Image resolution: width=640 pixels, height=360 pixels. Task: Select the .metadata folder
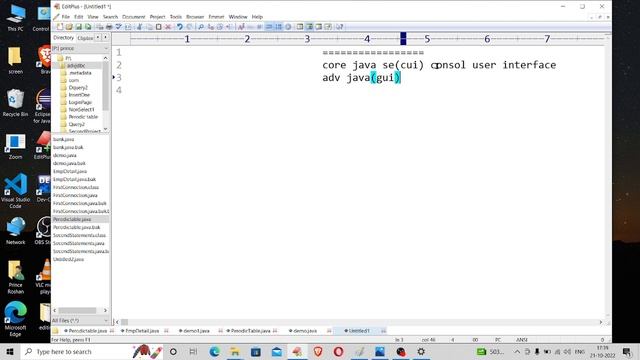(80, 73)
